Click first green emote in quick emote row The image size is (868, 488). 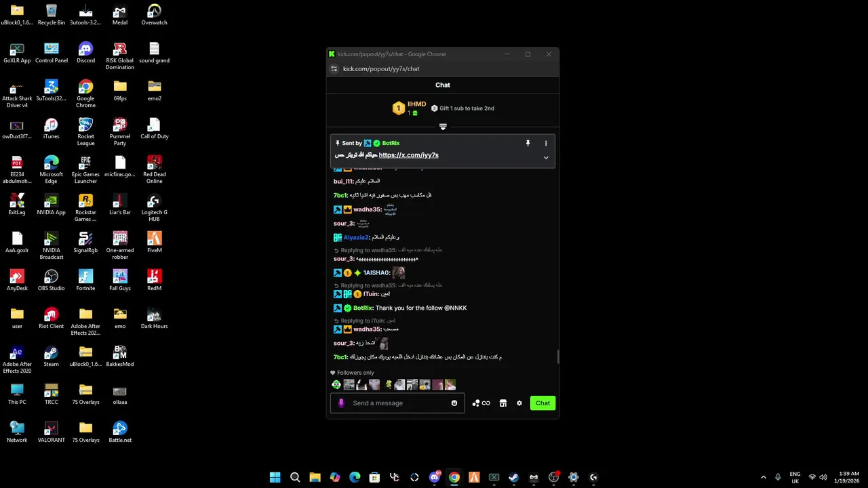(336, 385)
